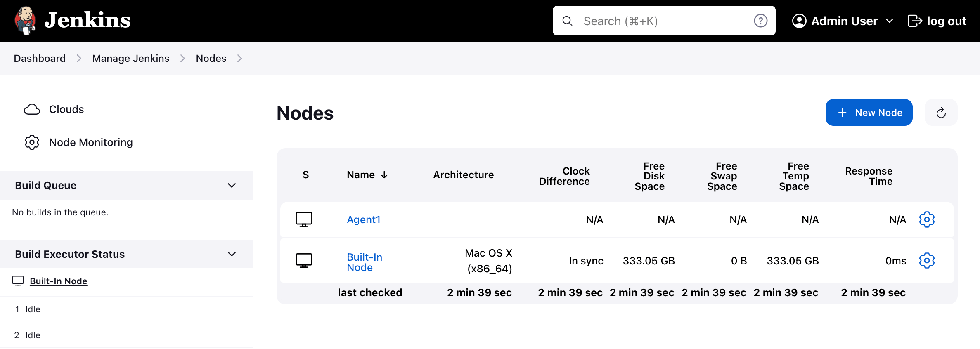980x349 pixels.
Task: Open the Jenkins home title link
Action: [x=87, y=21]
